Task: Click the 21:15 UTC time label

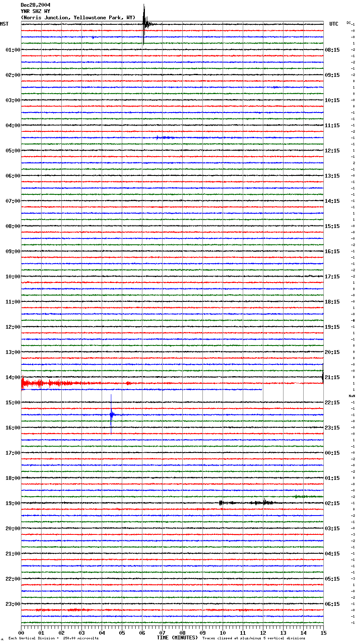Action: (332, 377)
